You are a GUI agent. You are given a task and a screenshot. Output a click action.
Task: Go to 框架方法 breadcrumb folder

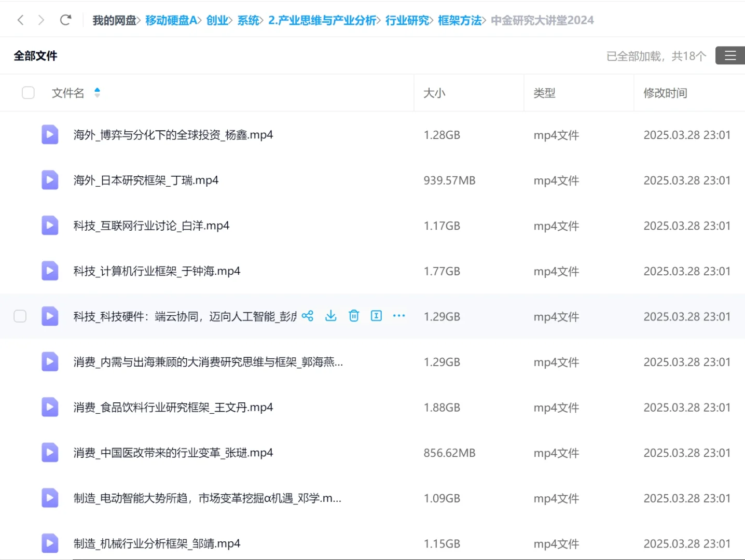[x=460, y=20]
